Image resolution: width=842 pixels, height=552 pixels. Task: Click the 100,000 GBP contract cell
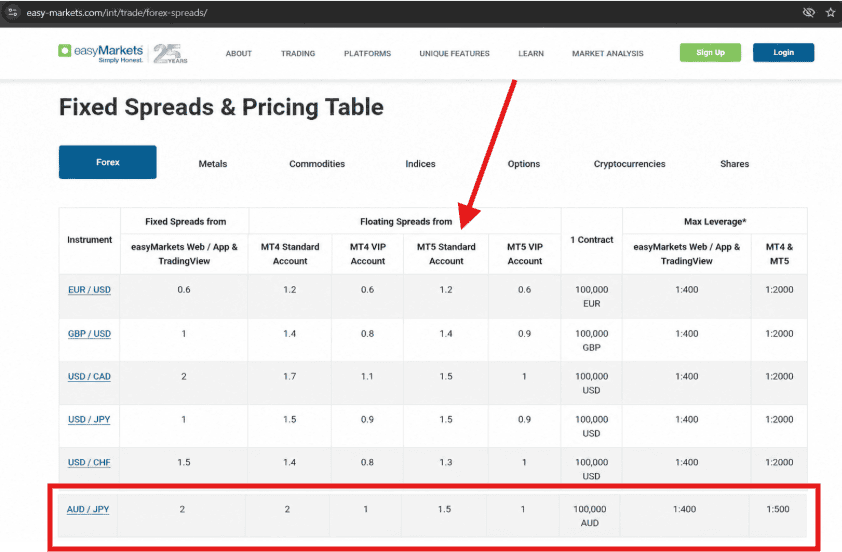point(592,340)
